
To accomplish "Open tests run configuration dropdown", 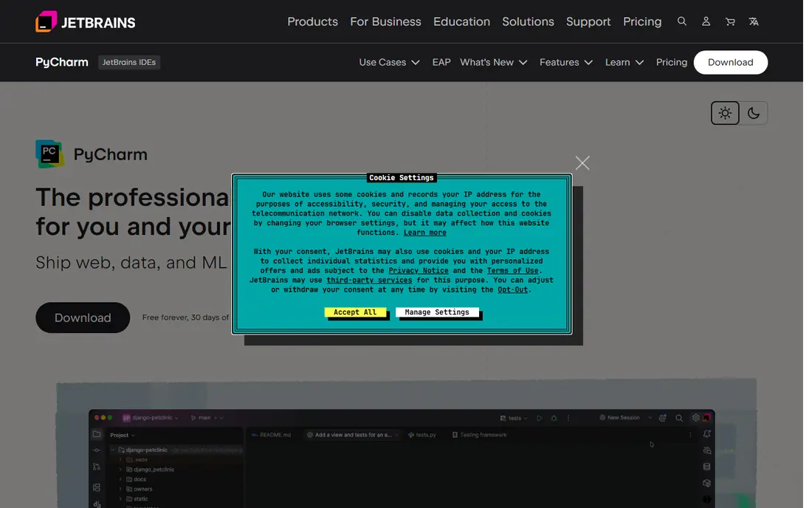I will [x=514, y=418].
